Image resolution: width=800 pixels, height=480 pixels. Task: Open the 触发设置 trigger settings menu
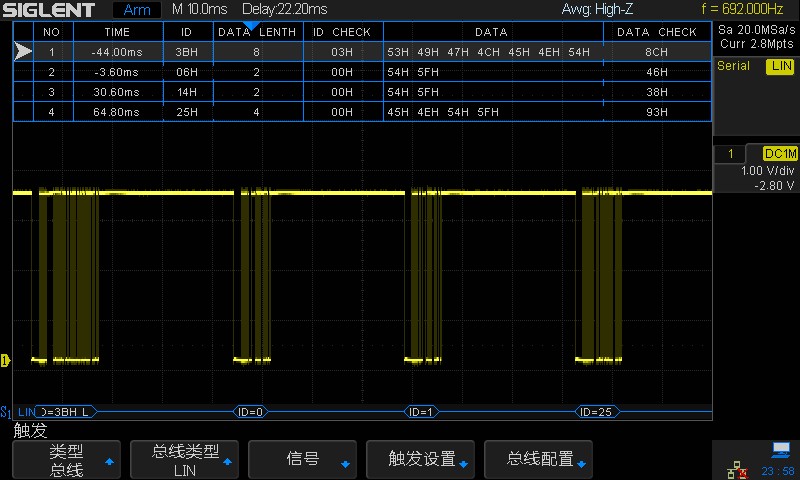[421, 460]
